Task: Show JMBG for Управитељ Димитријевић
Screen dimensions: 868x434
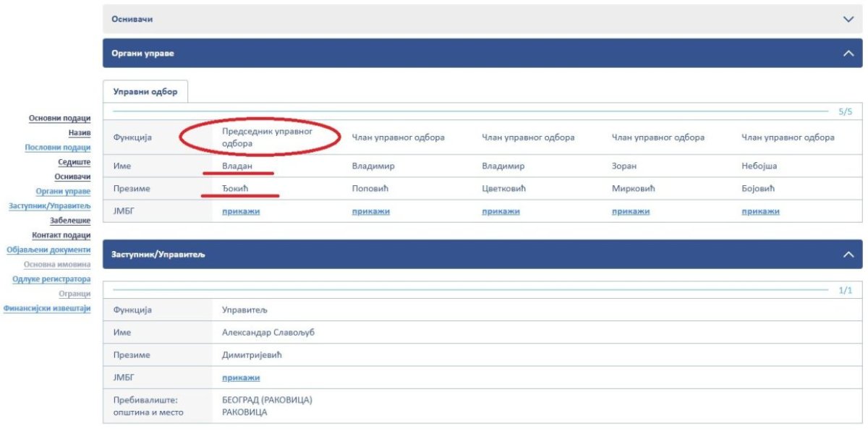Action: click(x=240, y=378)
